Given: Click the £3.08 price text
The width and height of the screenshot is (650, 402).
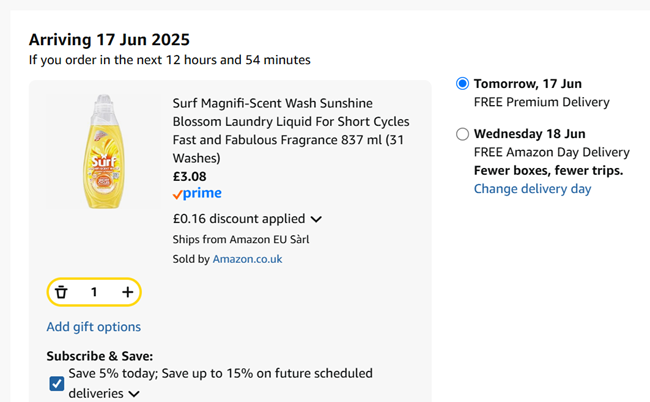Looking at the screenshot, I should (190, 176).
